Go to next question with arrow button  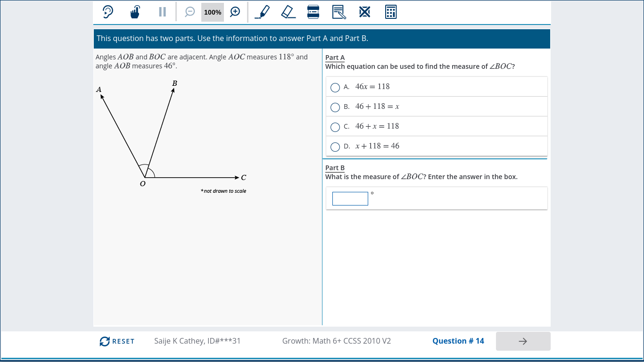click(x=523, y=341)
